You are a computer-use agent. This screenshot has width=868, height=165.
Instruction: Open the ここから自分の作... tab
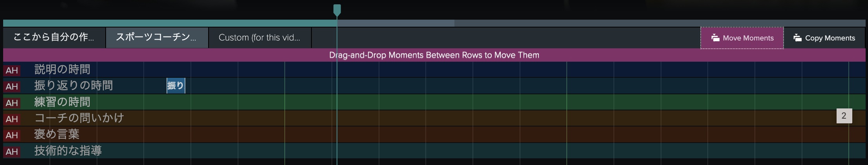pos(54,38)
